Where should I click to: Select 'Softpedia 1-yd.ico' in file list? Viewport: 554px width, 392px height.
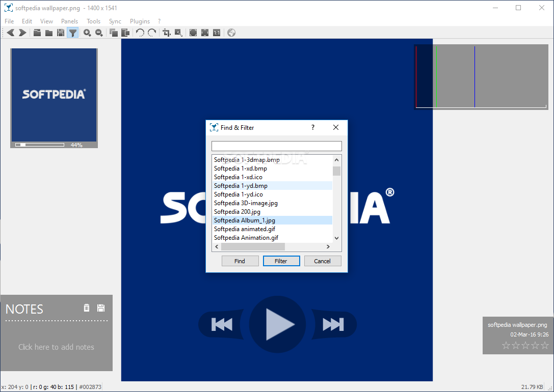tap(272, 194)
